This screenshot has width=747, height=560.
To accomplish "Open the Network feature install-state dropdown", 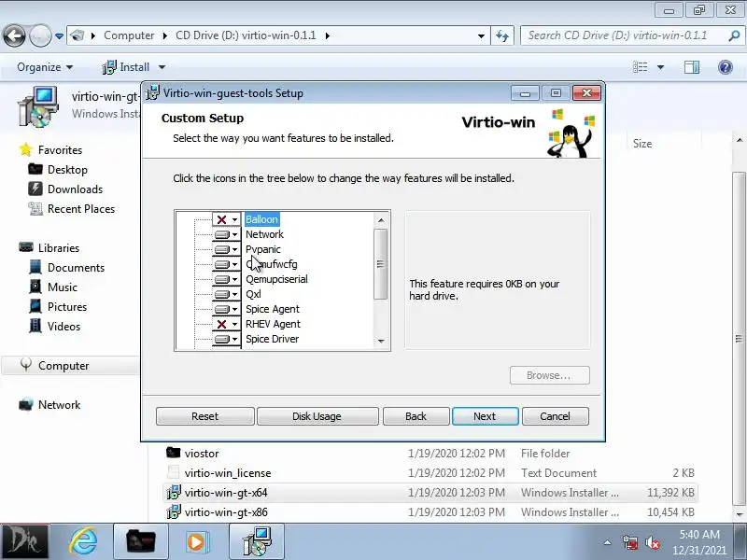I will (226, 234).
